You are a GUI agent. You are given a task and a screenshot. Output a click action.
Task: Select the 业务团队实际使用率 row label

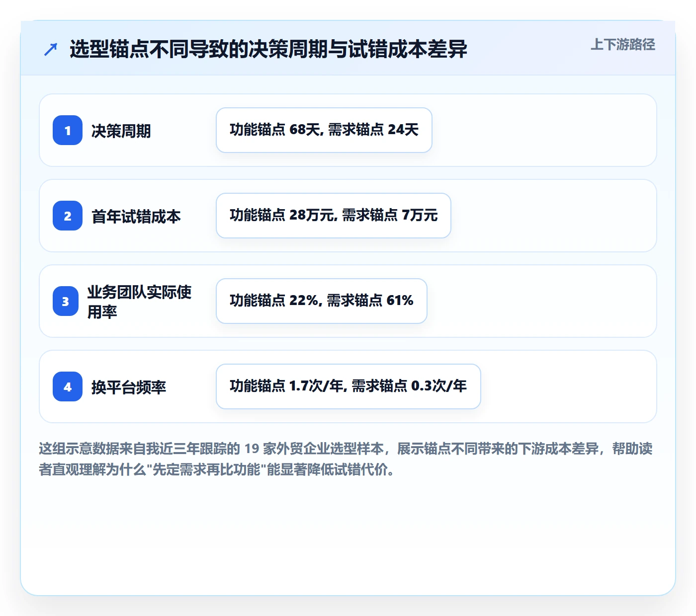(x=139, y=302)
